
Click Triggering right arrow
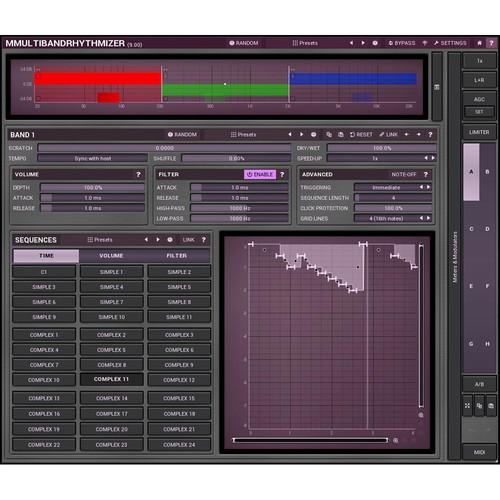tap(428, 187)
